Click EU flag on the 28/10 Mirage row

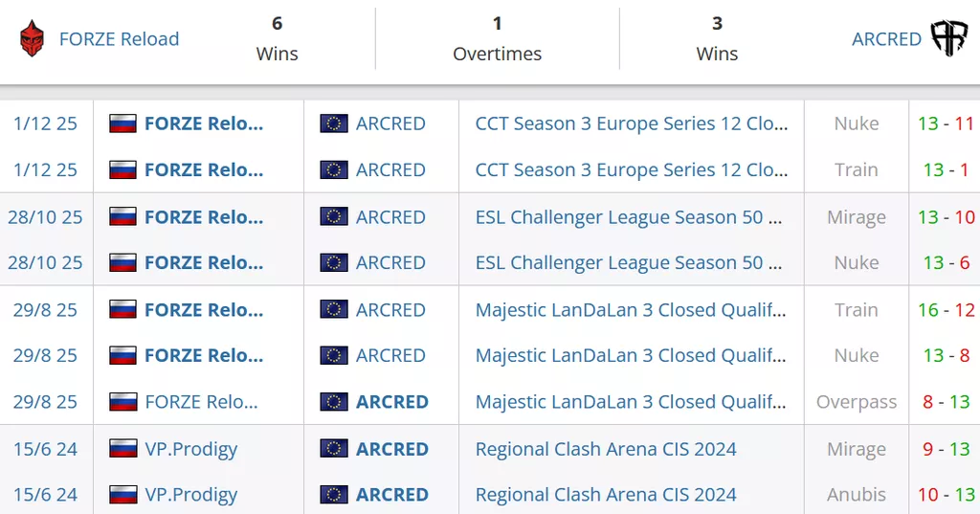(334, 217)
